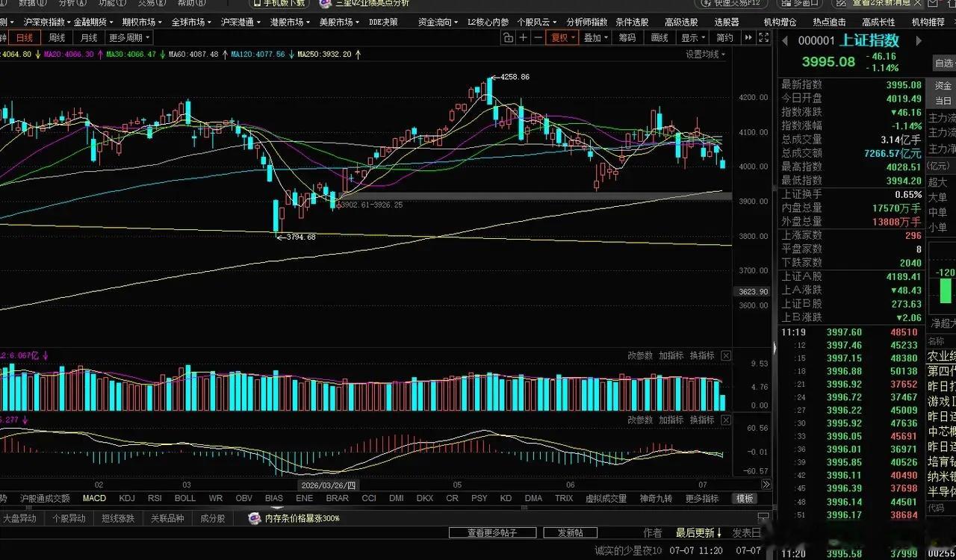The height and width of the screenshot is (560, 956).
Task: Toggle the 简约 simplified view
Action: tap(724, 37)
